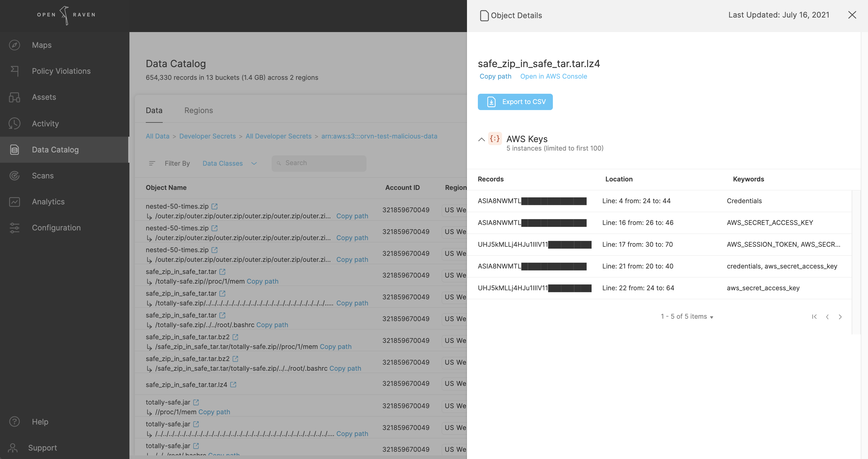Click the Developer Secrets breadcrumb

(207, 136)
